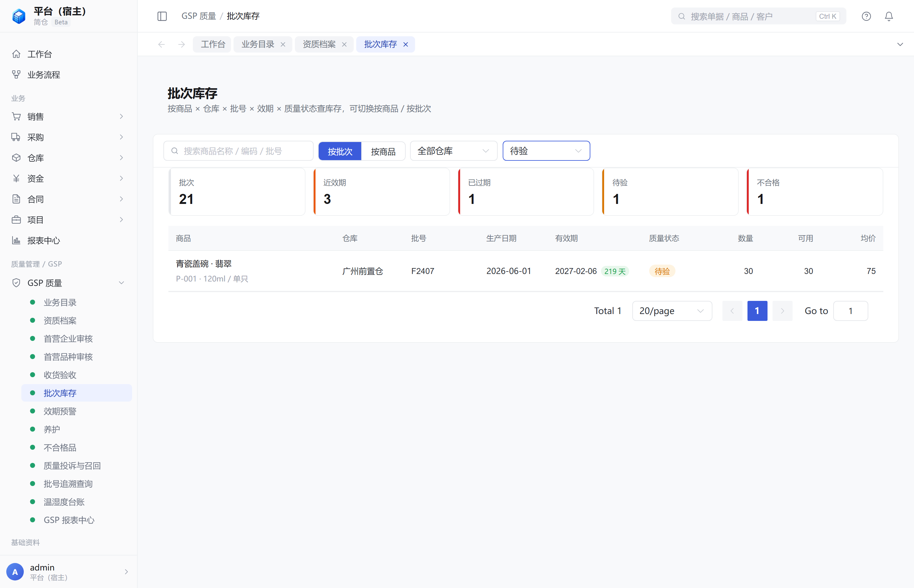Viewport: 914px width, 588px height.
Task: Expand the 合同 menu chevron
Action: coord(121,199)
